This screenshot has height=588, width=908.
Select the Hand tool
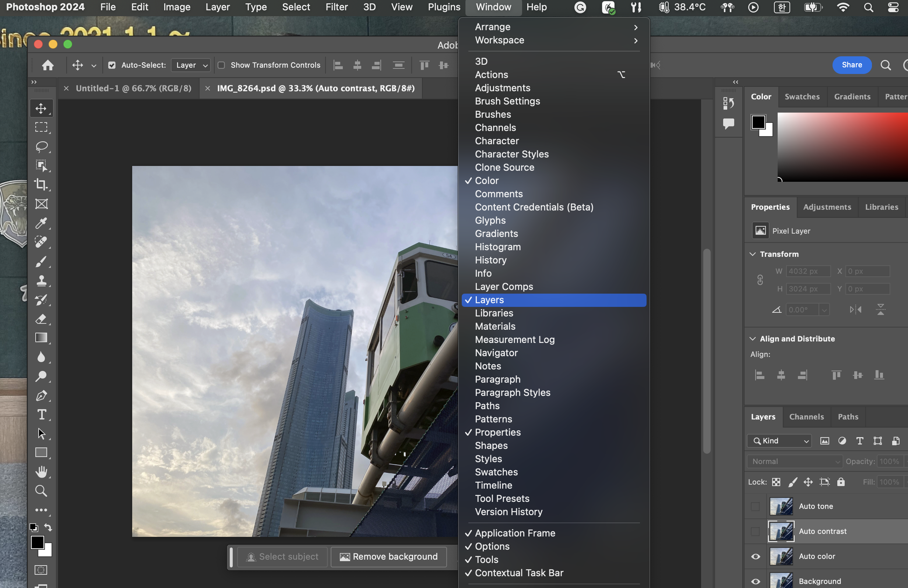tap(41, 472)
